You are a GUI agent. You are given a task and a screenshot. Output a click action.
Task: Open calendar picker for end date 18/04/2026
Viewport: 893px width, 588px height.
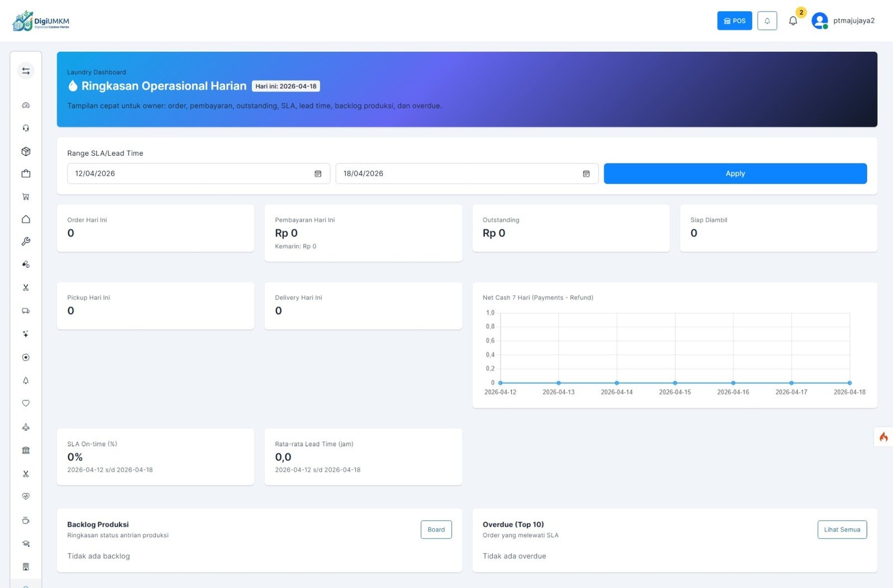coord(586,173)
